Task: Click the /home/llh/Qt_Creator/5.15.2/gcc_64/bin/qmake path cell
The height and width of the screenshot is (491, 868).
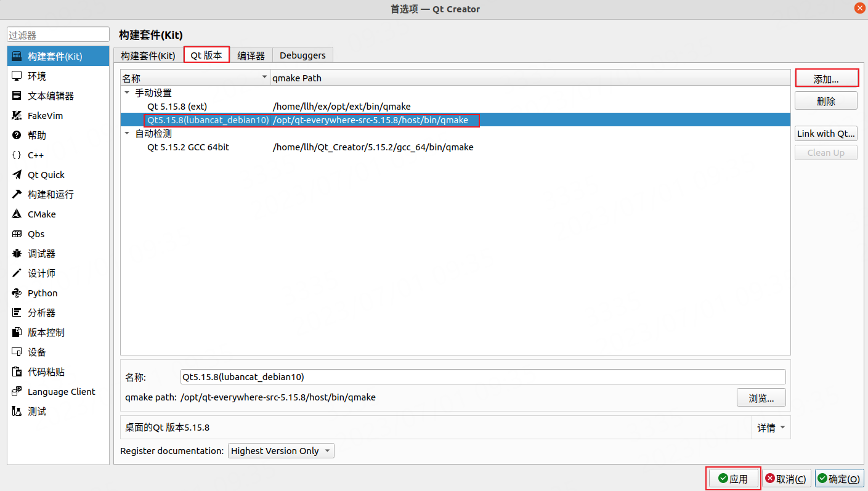Action: (x=373, y=147)
